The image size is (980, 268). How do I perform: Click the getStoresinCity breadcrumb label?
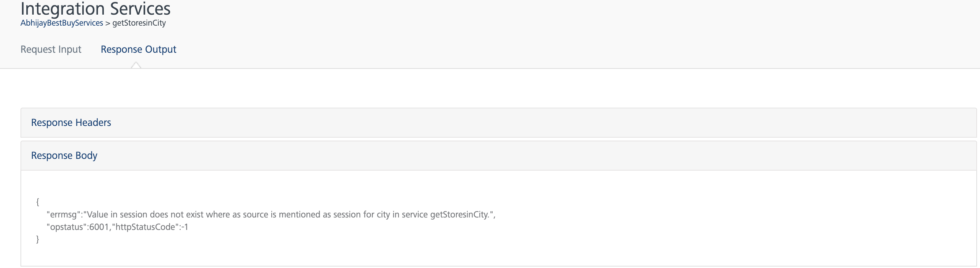139,23
